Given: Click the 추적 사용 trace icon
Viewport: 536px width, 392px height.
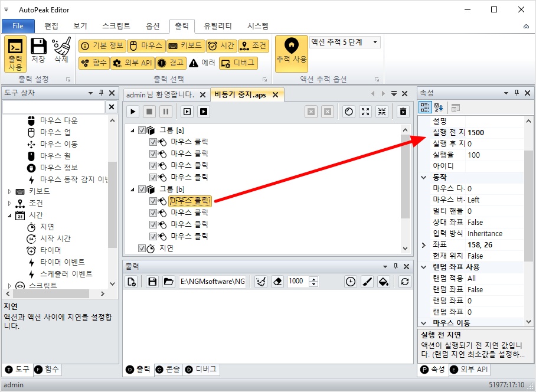Looking at the screenshot, I should click(x=291, y=54).
